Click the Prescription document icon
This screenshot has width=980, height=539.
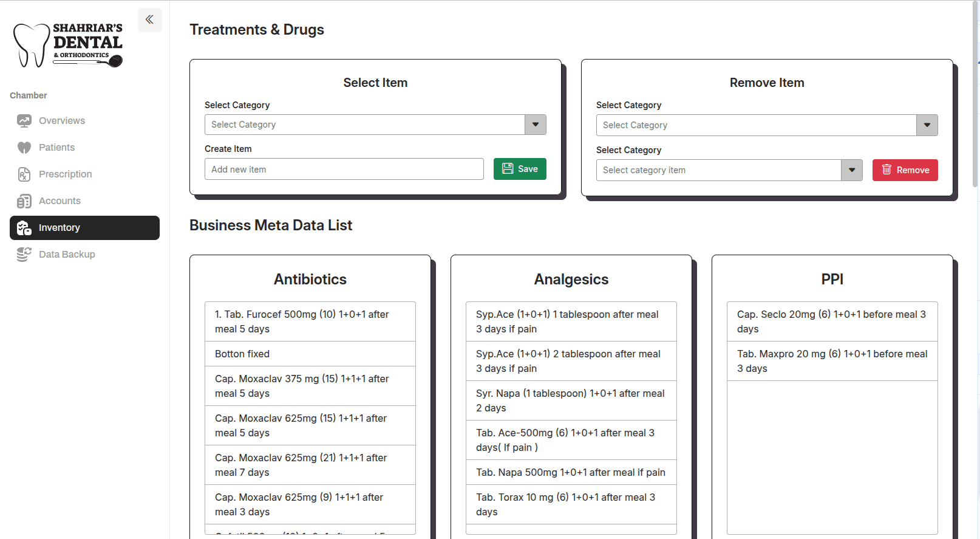(x=24, y=174)
